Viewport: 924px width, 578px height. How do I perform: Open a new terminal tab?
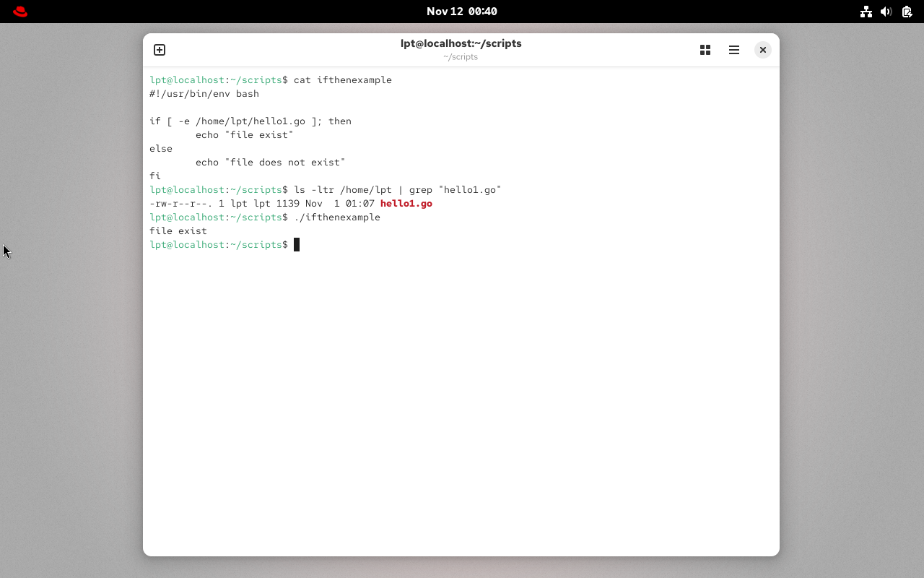(x=159, y=49)
